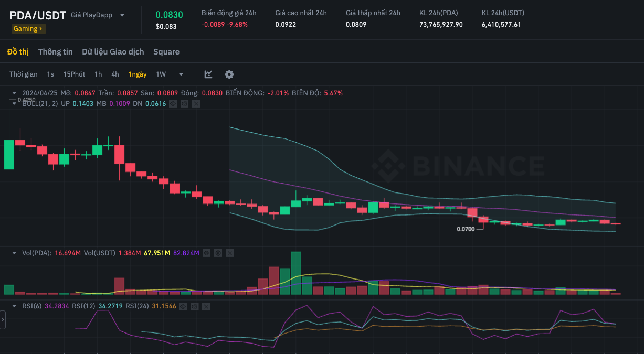Remove the RSI indicator with X
The width and height of the screenshot is (644, 354).
coord(206,306)
